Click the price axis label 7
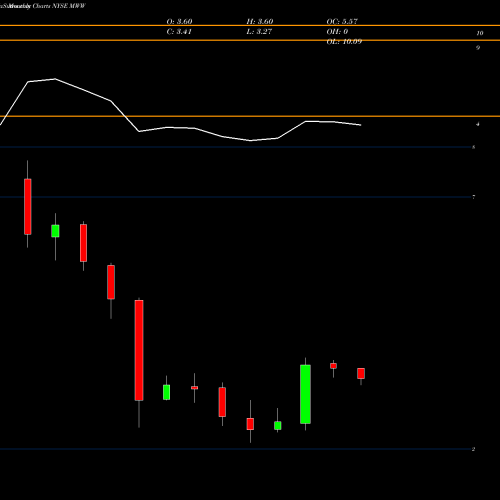The height and width of the screenshot is (500, 500). click(x=474, y=197)
